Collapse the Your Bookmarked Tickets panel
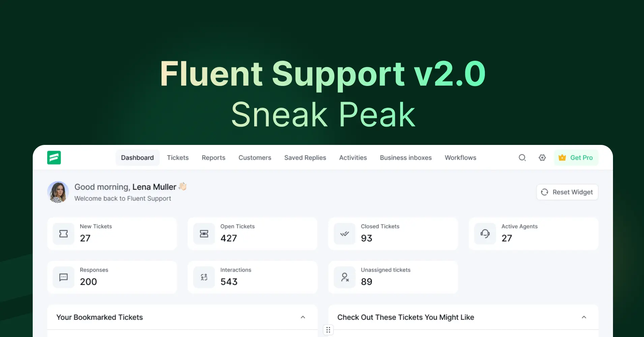The image size is (644, 337). tap(303, 317)
